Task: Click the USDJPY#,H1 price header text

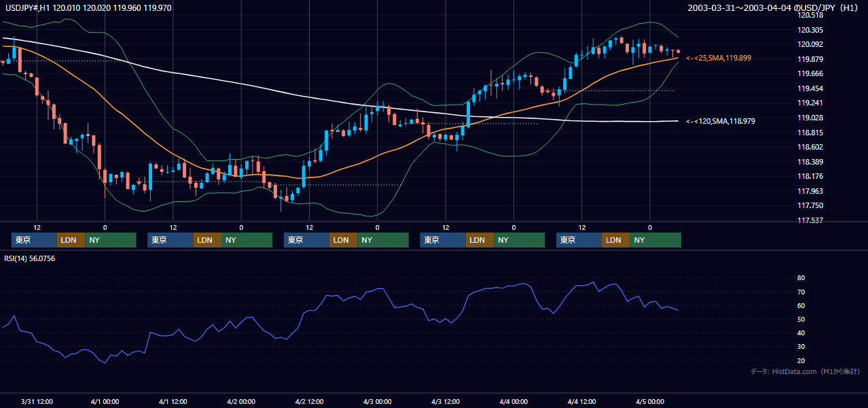Action: click(88, 8)
